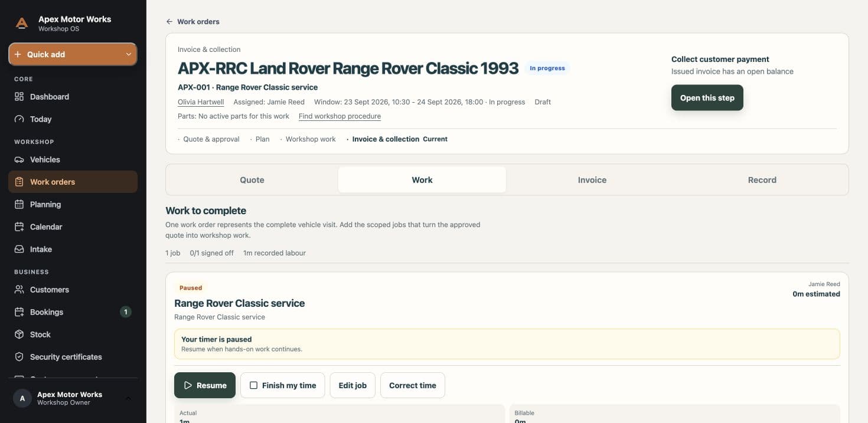Switch to the Record tab

click(x=762, y=180)
